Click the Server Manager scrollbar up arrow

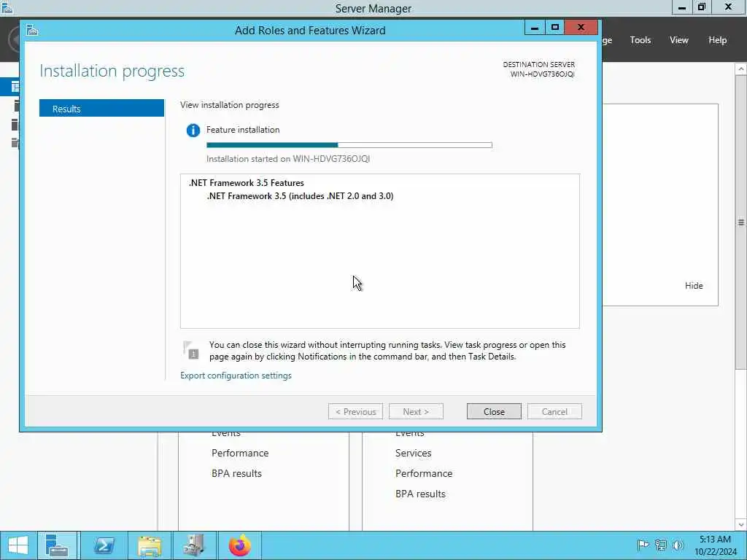pyautogui.click(x=741, y=69)
